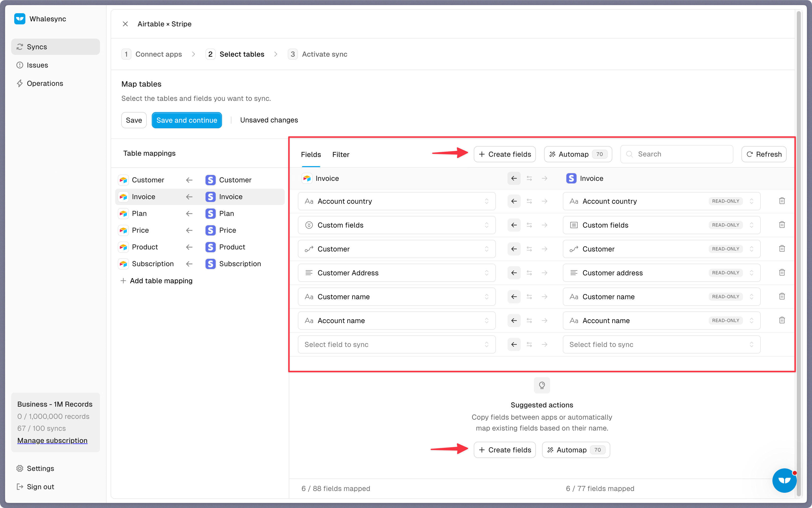This screenshot has width=812, height=508.
Task: Switch to the Fields tab
Action: click(x=311, y=154)
